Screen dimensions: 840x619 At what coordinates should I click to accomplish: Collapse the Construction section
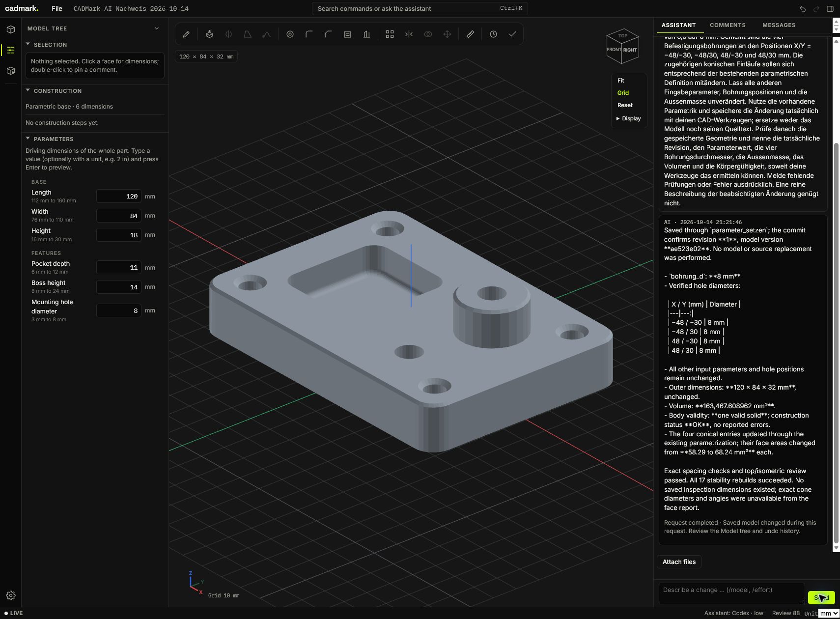pyautogui.click(x=28, y=90)
